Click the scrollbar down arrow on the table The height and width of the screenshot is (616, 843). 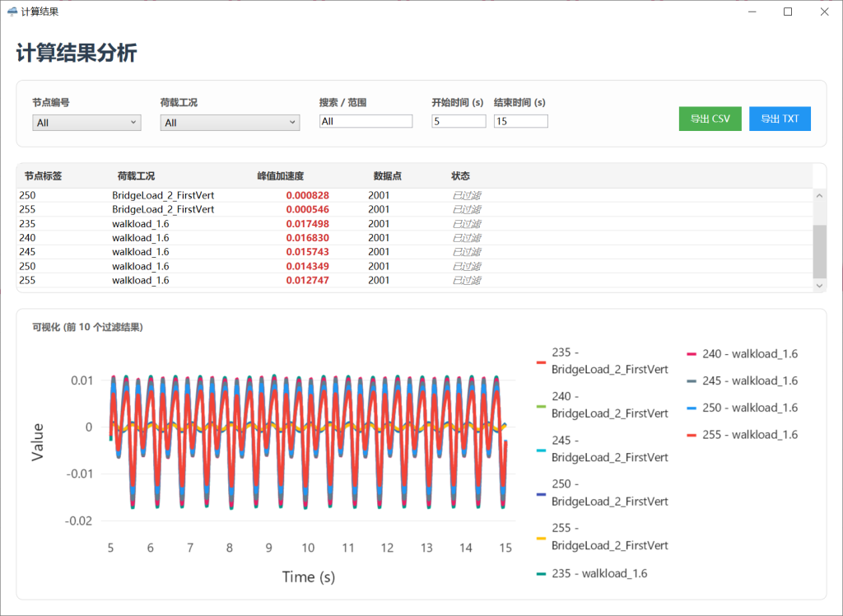[x=818, y=284]
